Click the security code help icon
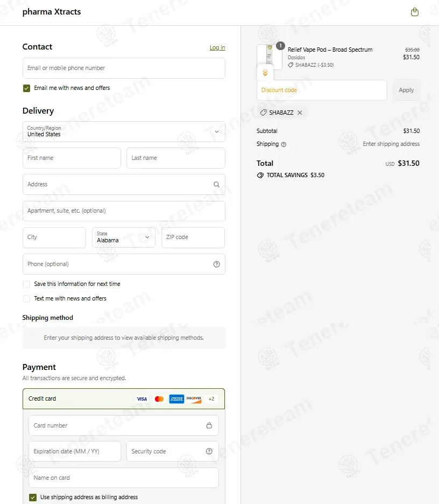This screenshot has width=439, height=504. [209, 451]
